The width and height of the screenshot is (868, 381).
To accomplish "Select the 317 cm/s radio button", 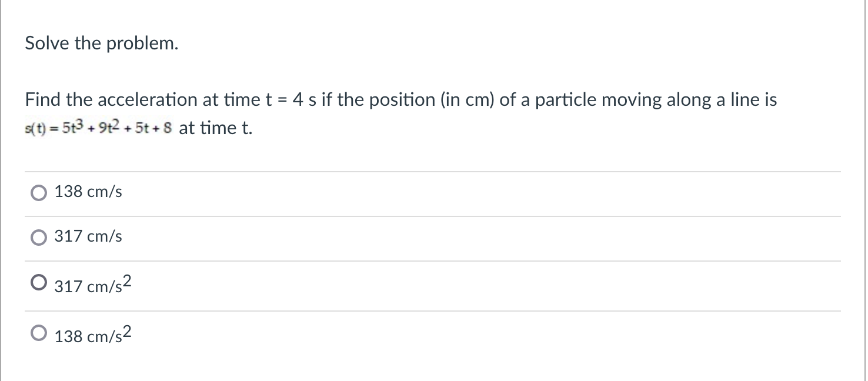I will (x=39, y=237).
